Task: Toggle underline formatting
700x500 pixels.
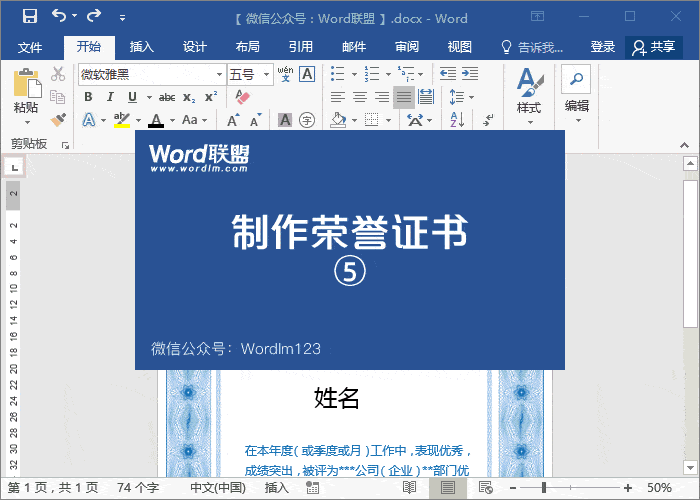Action: [133, 97]
